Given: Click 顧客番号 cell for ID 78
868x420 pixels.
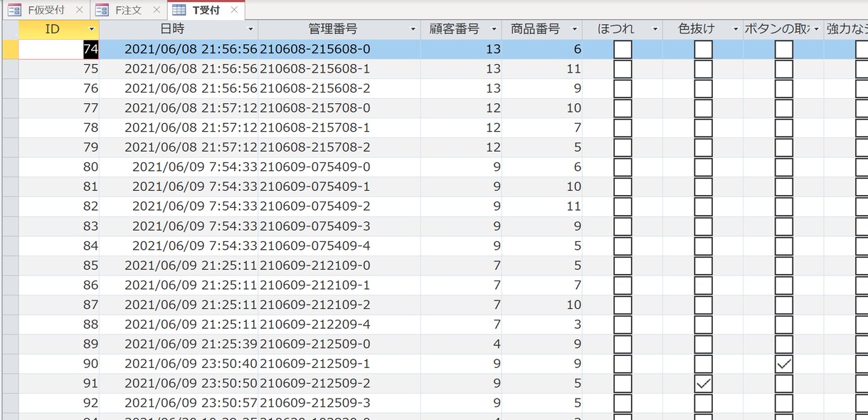Looking at the screenshot, I should point(461,128).
